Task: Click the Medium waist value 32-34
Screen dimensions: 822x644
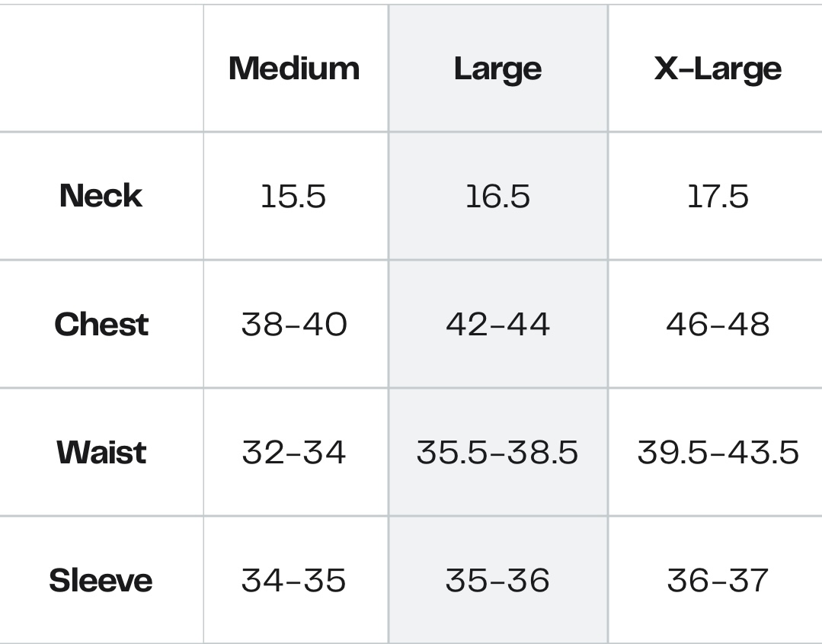Action: (294, 453)
